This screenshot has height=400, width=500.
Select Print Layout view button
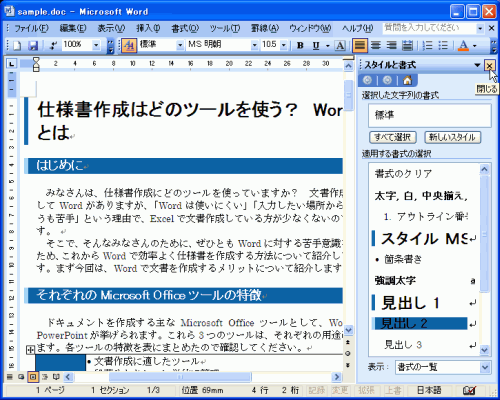(x=33, y=377)
